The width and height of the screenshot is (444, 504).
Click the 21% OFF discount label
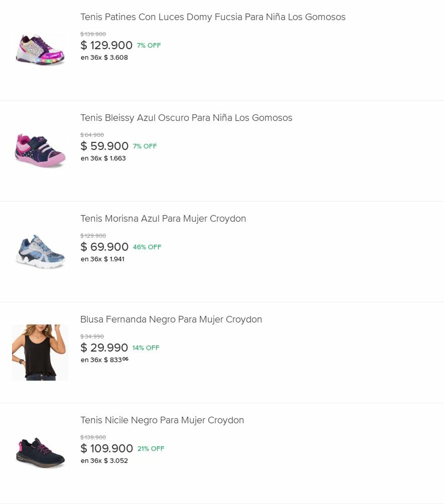click(151, 449)
